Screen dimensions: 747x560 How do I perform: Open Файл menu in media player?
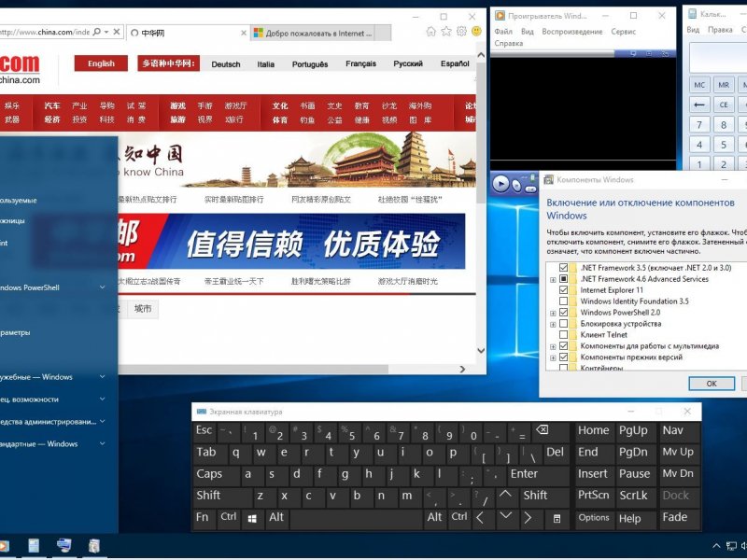click(x=503, y=32)
